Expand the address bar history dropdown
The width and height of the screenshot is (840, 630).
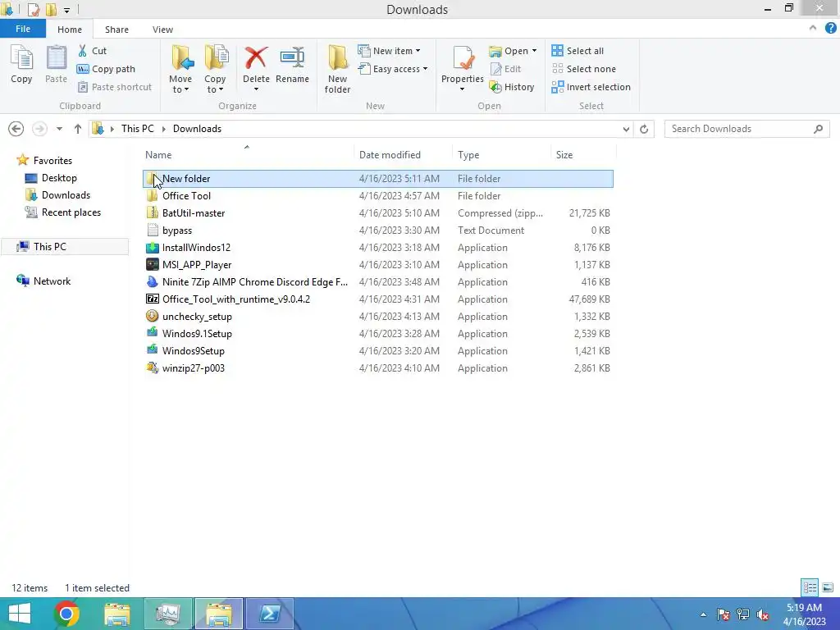click(626, 129)
